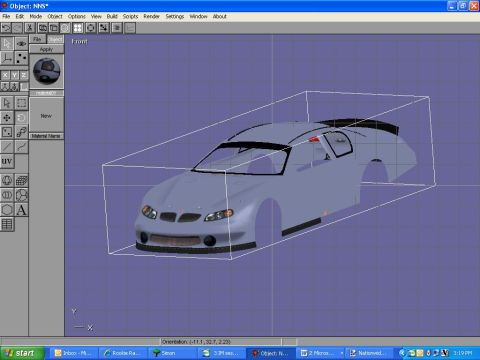Open the Mode menu
Image resolution: width=480 pixels, height=360 pixels.
pos(36,16)
